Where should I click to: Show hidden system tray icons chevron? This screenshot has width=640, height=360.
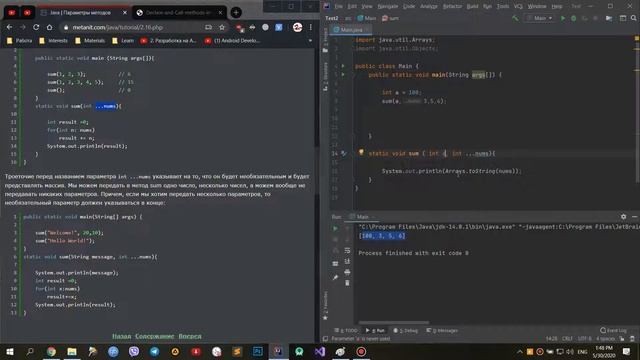click(x=519, y=351)
